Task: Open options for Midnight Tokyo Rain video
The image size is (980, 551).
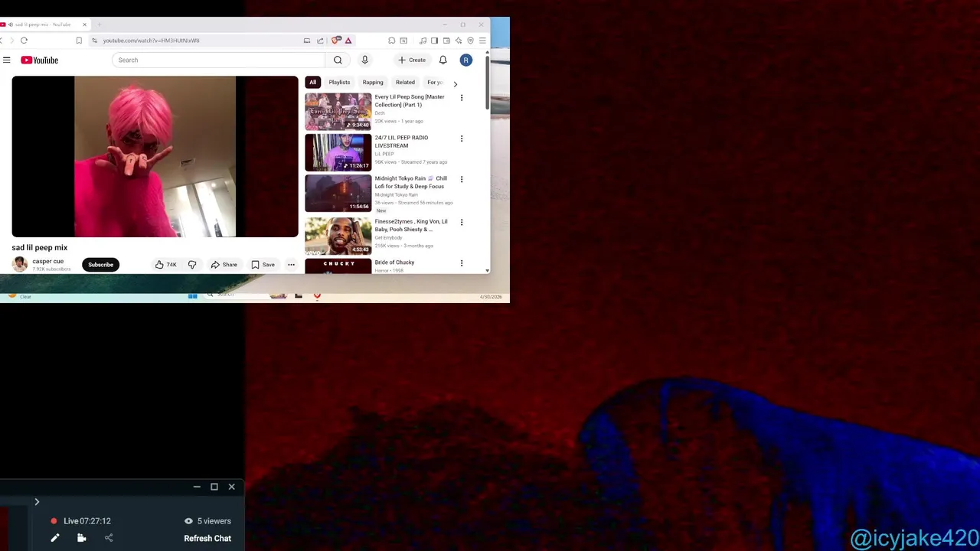Action: [x=461, y=179]
